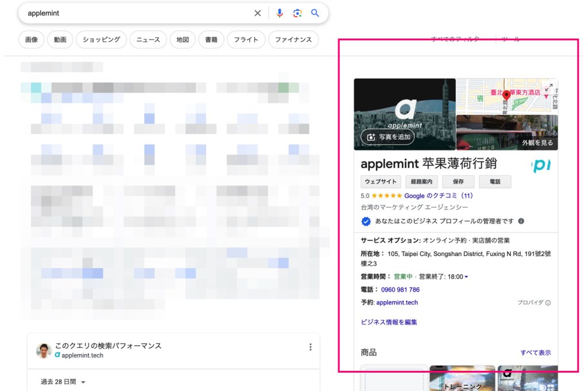This screenshot has height=391, width=588.
Task: Open the フライト tab
Action: coord(246,40)
